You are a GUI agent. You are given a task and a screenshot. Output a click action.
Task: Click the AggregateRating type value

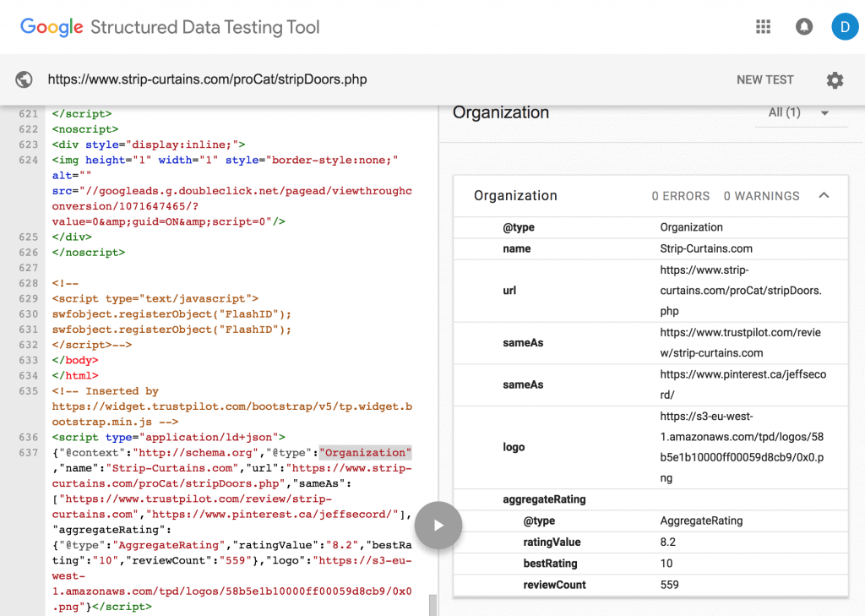(701, 521)
